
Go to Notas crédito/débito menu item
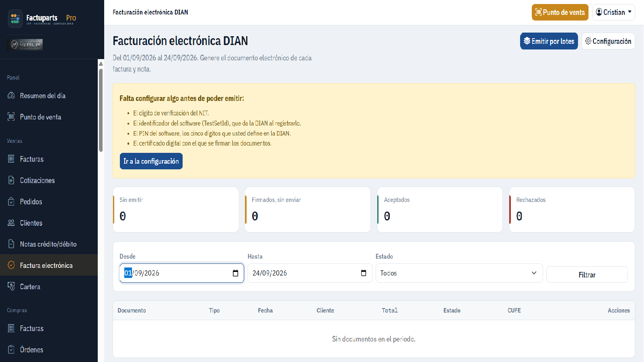pos(49,244)
